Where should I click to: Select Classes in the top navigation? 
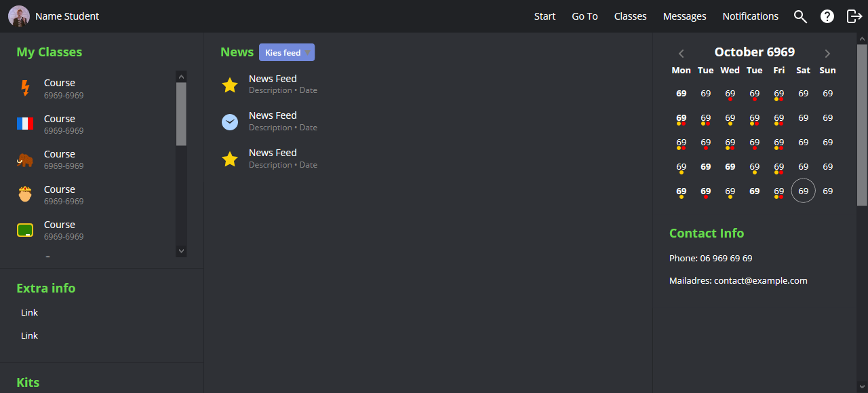(x=630, y=16)
